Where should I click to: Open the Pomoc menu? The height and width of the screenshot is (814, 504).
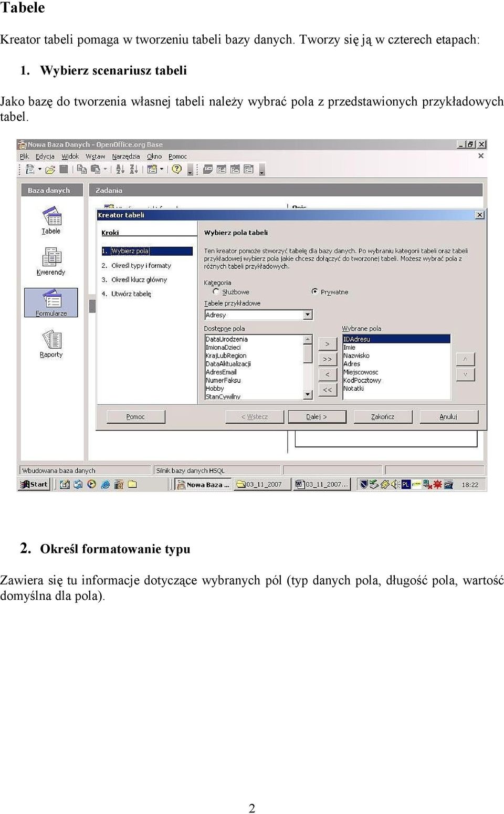point(177,156)
